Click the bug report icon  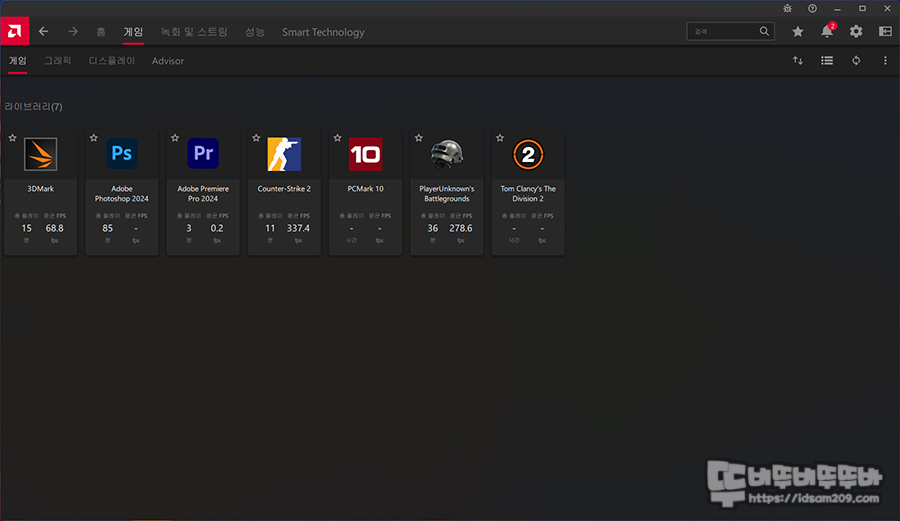tap(788, 9)
